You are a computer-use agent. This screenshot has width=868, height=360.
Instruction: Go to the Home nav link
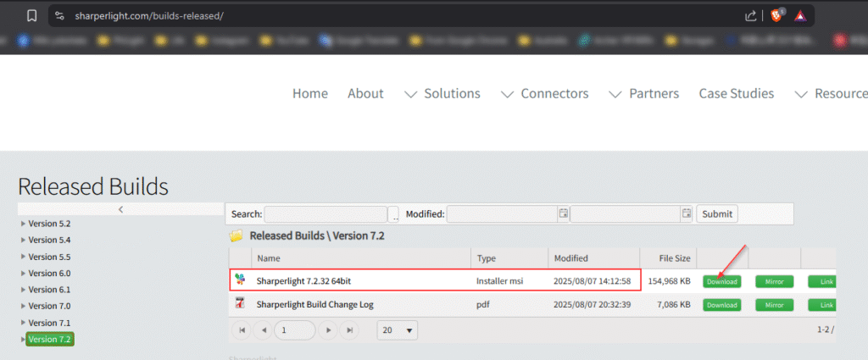point(310,93)
